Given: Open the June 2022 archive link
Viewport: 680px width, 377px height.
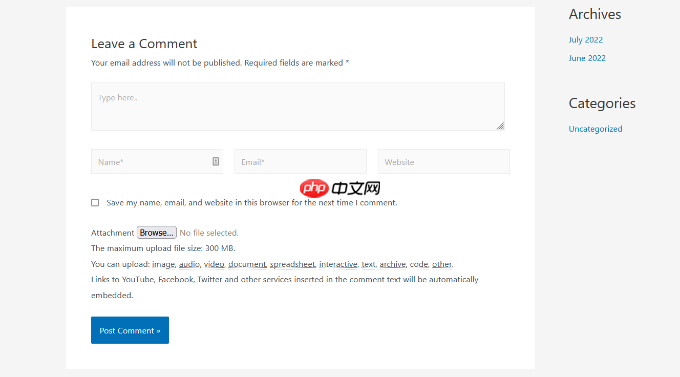Looking at the screenshot, I should (x=587, y=58).
